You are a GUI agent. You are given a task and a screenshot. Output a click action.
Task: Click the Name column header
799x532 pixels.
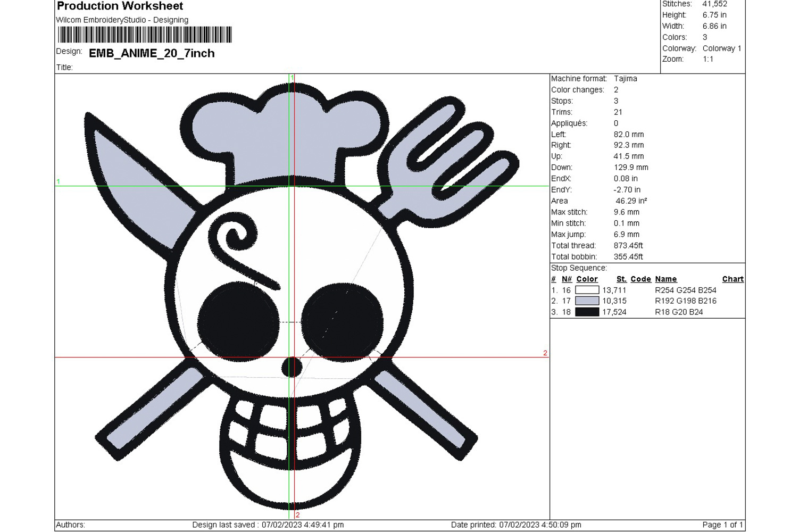point(665,279)
